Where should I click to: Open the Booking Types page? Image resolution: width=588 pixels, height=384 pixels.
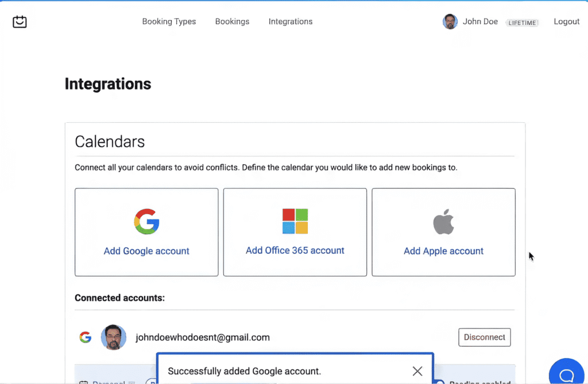coord(169,22)
